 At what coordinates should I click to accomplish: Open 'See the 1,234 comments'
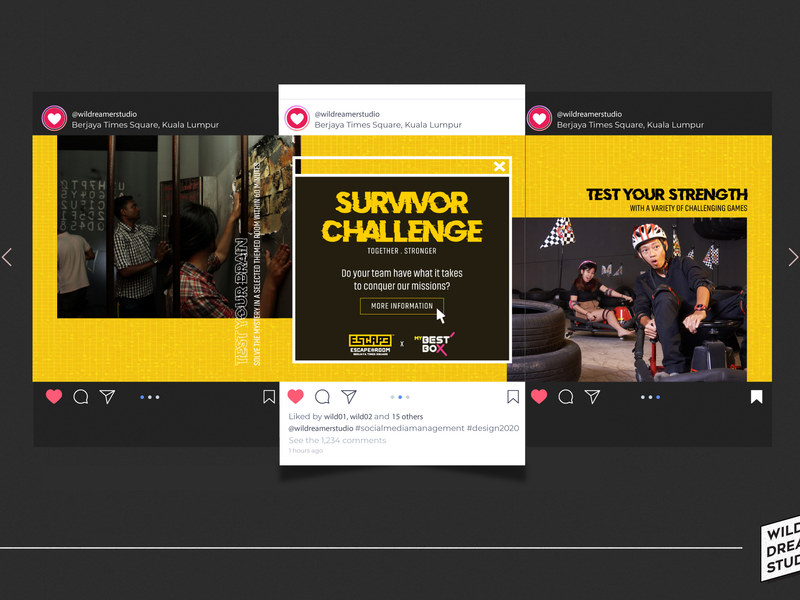pyautogui.click(x=337, y=440)
